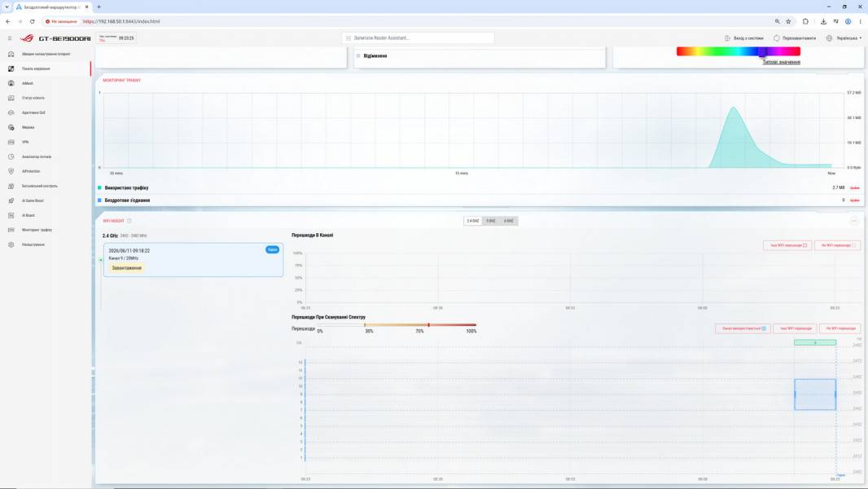Open a new browser tab
Viewport: 868px width, 489px height.
coord(99,7)
